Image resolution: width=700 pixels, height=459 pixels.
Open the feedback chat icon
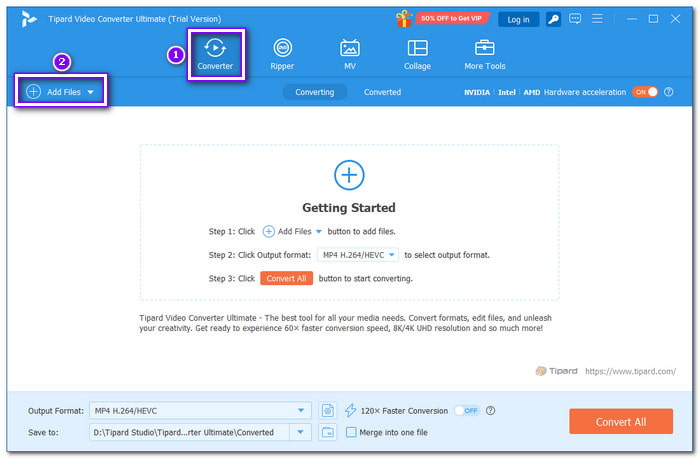pyautogui.click(x=575, y=19)
